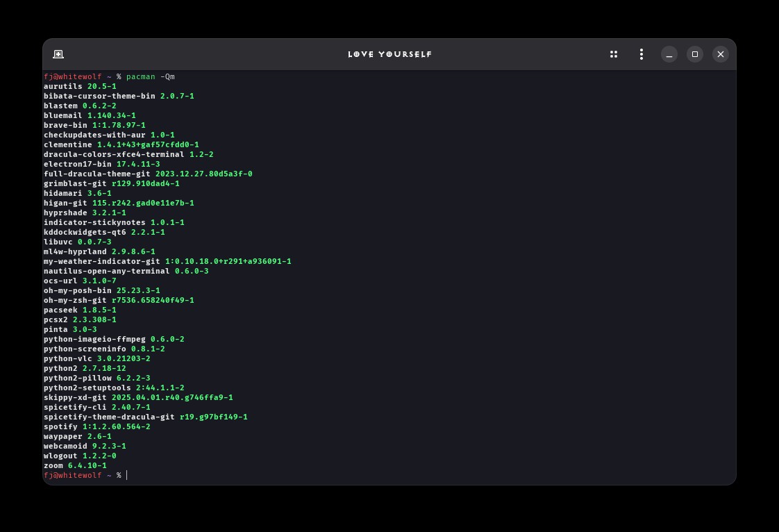Select the grimblast-git line
Viewport: 779px width, 532px height.
click(x=112, y=183)
